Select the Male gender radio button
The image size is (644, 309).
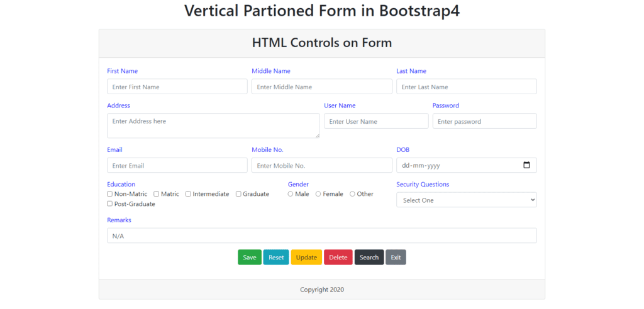[x=291, y=193]
